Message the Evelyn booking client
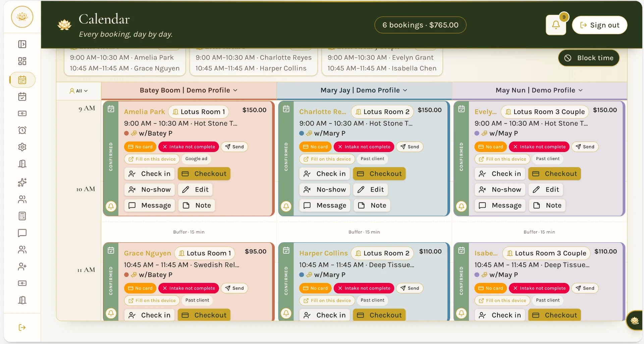The width and height of the screenshot is (644, 344). 500,205
